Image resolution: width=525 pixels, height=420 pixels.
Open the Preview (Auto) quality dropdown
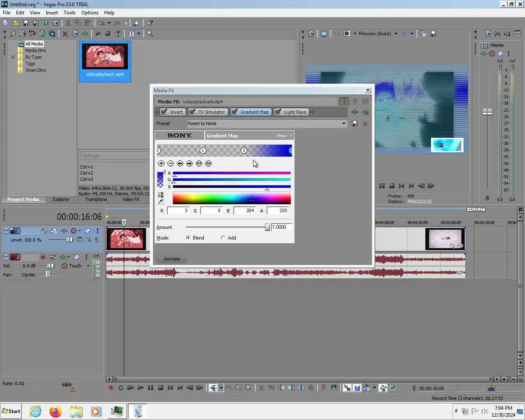pos(396,34)
